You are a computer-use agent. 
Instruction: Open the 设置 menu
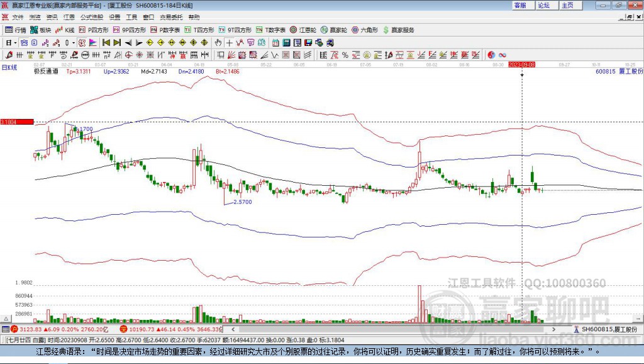click(x=114, y=17)
